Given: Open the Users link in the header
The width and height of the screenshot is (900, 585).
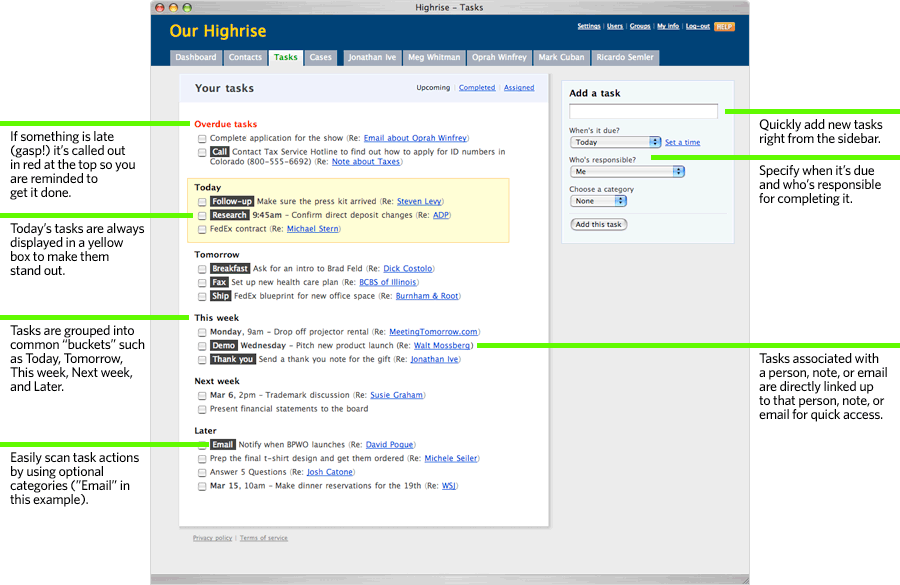Looking at the screenshot, I should point(615,26).
